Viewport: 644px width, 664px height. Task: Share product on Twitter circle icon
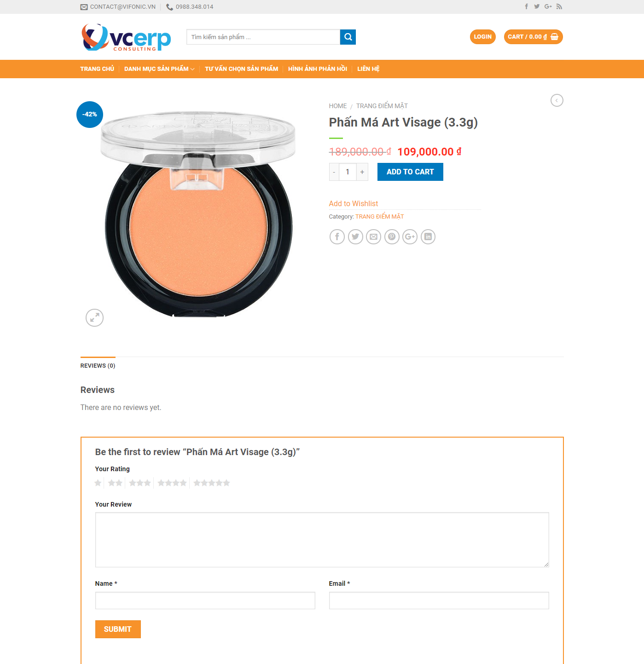tap(355, 237)
